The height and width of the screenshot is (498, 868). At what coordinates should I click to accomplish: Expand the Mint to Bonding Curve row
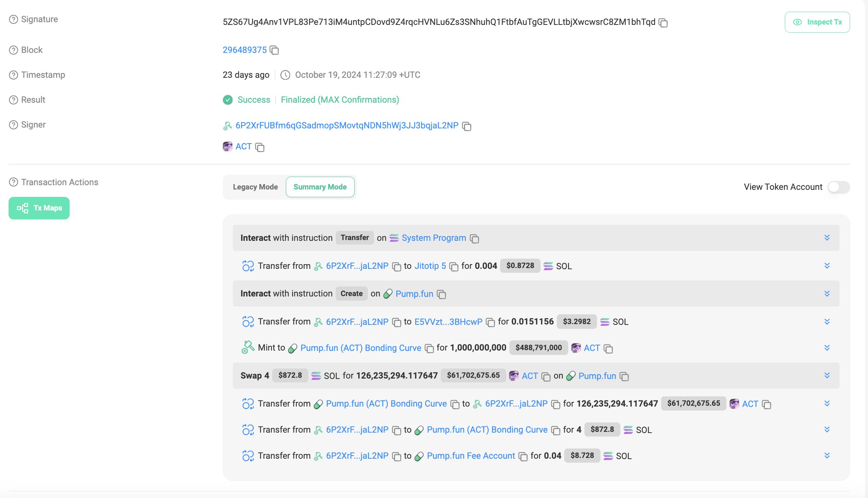coord(827,348)
